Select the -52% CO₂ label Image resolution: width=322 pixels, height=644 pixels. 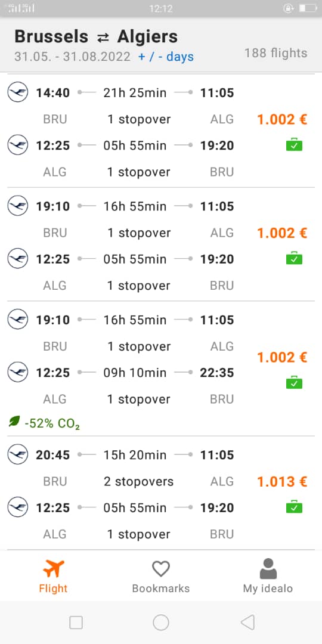point(52,423)
